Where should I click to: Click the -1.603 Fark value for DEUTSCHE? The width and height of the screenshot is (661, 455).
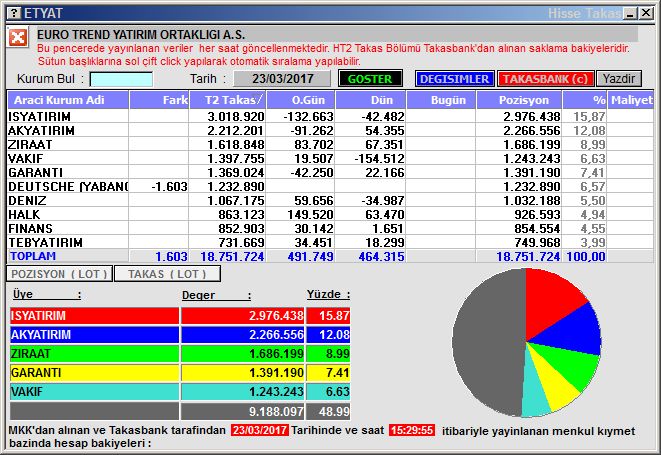[x=169, y=186]
